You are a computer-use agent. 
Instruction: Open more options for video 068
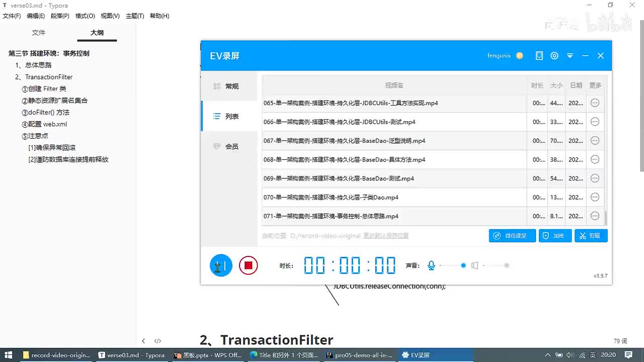click(x=595, y=159)
